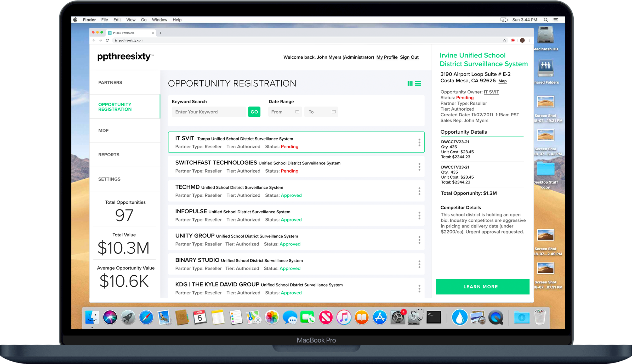Close the PP360 Welcome tab
632x364 pixels.
[153, 33]
